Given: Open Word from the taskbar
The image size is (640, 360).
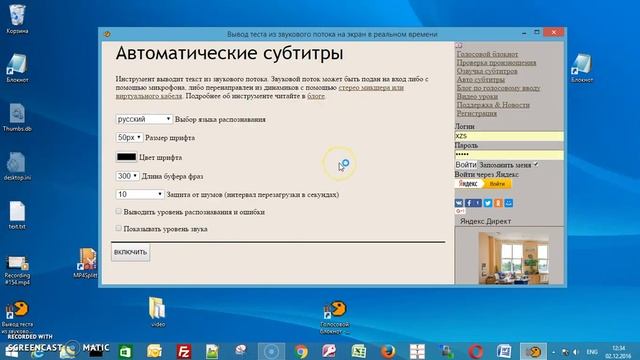Looking at the screenshot, I should tap(504, 351).
